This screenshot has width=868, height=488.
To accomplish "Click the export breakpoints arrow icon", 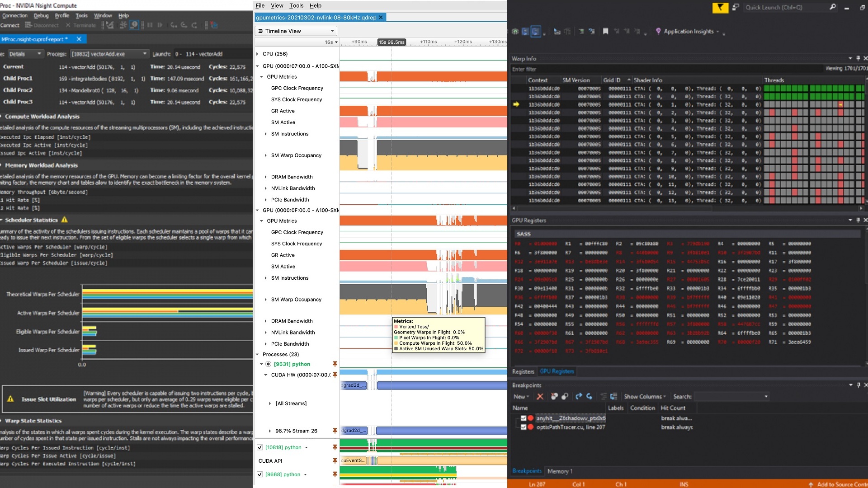I will click(x=579, y=396).
